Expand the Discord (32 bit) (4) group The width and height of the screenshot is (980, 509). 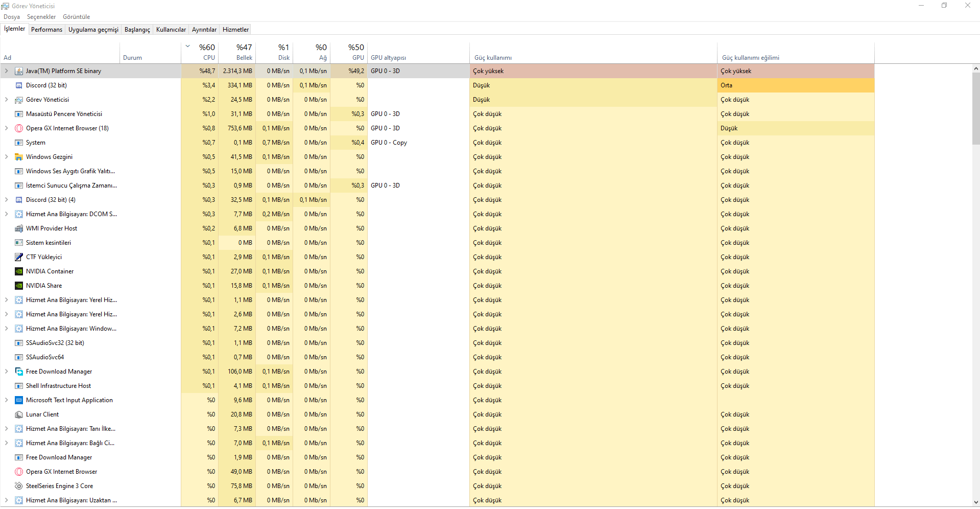6,200
